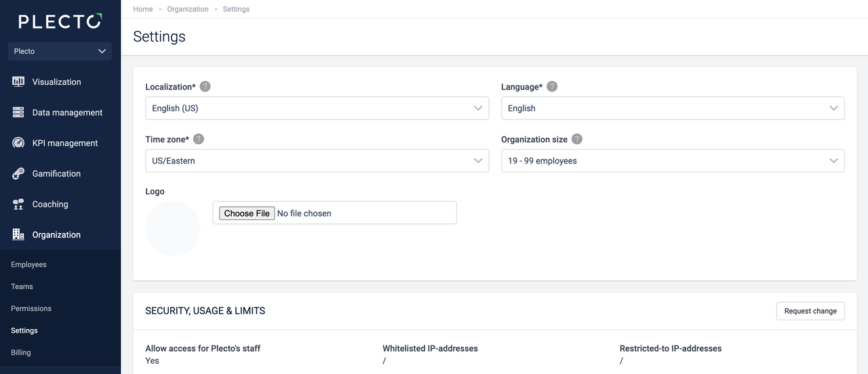
Task: Open the Billing submenu item
Action: (21, 353)
